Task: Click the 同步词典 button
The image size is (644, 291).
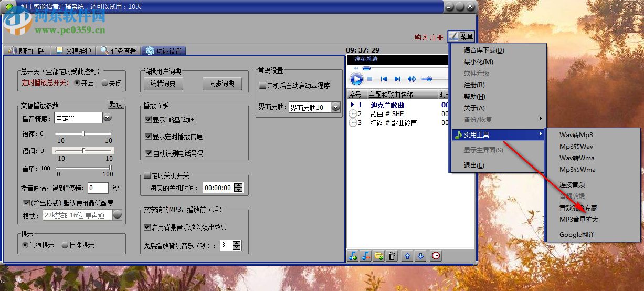Action: (222, 84)
